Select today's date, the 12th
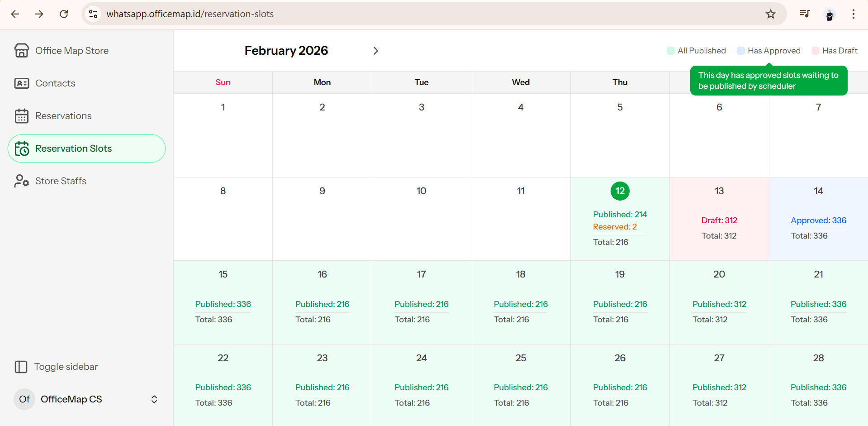Screen dimensions: 868x426 pos(620,191)
